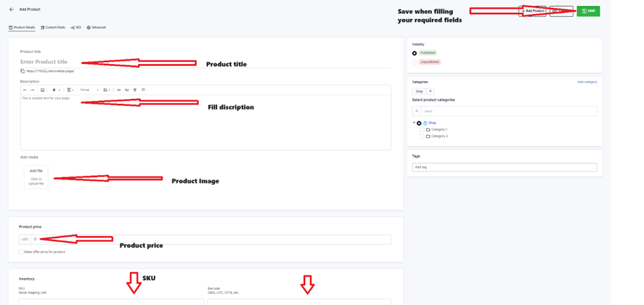644x305 pixels.
Task: Open the Format dropdown in editor toolbar
Action: [89, 90]
